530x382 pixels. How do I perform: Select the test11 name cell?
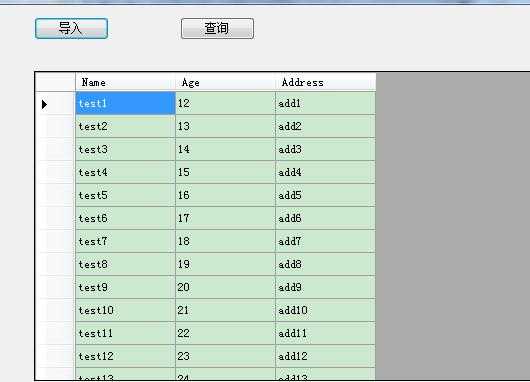click(125, 333)
